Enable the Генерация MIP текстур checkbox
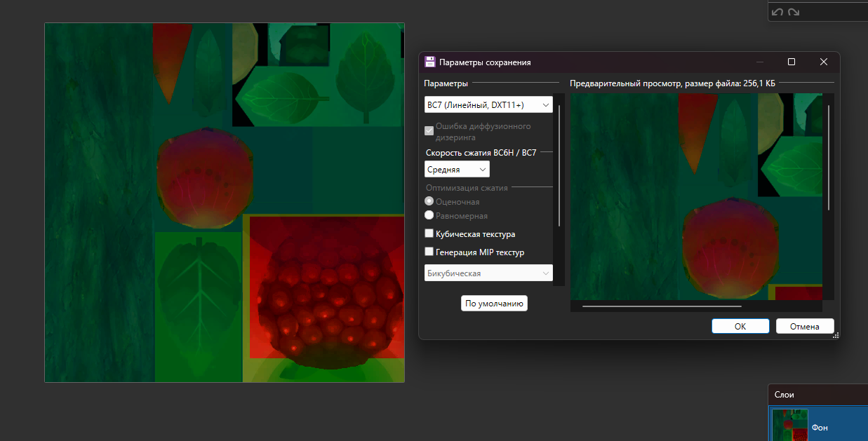This screenshot has height=441, width=868. [429, 252]
